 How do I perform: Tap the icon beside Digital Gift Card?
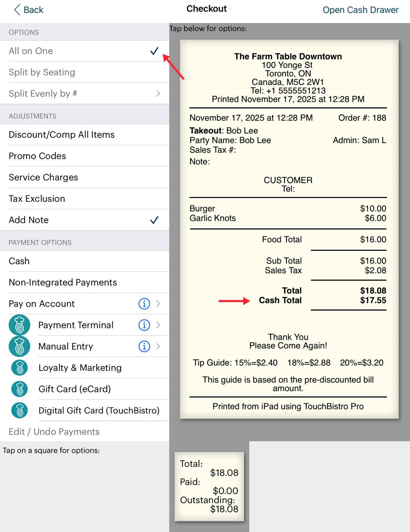tap(20, 410)
